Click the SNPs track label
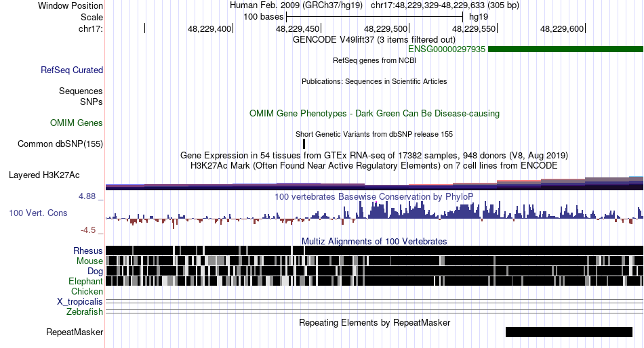644x348 pixels. [x=92, y=102]
